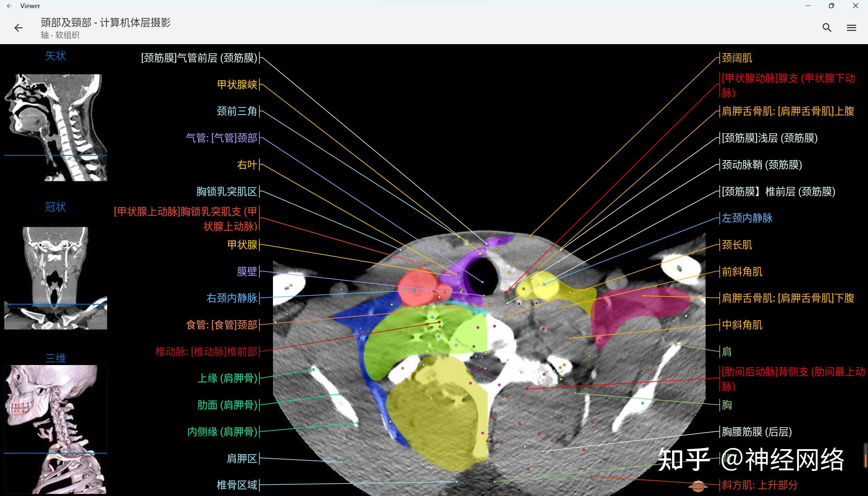Open the 3D (三维) skull thumbnail
The width and height of the screenshot is (868, 496).
tap(56, 429)
